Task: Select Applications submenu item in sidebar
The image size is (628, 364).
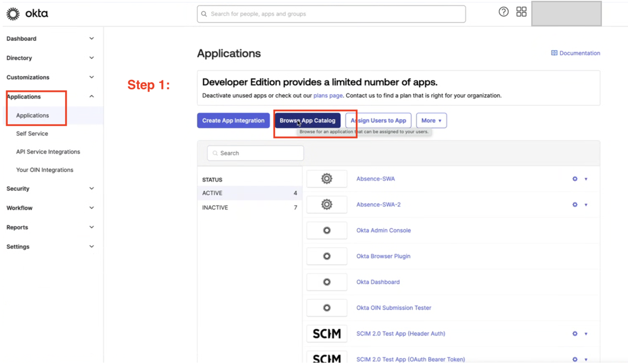Action: click(x=32, y=115)
